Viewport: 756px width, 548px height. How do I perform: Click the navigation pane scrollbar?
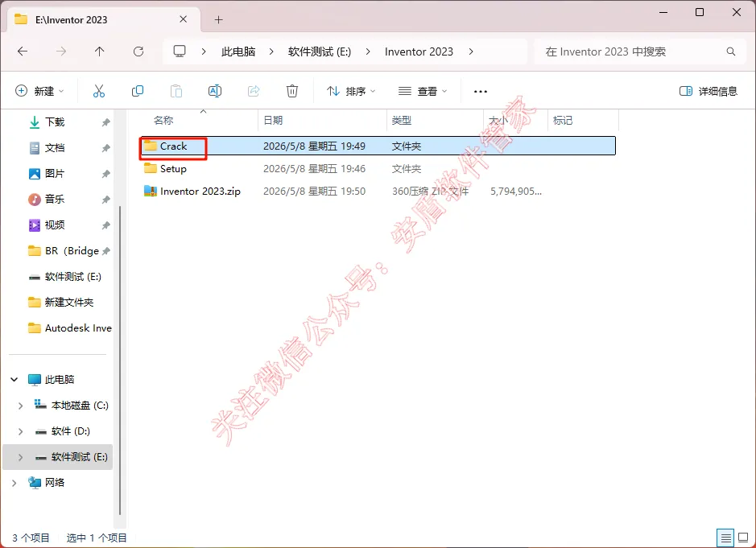pyautogui.click(x=120, y=359)
